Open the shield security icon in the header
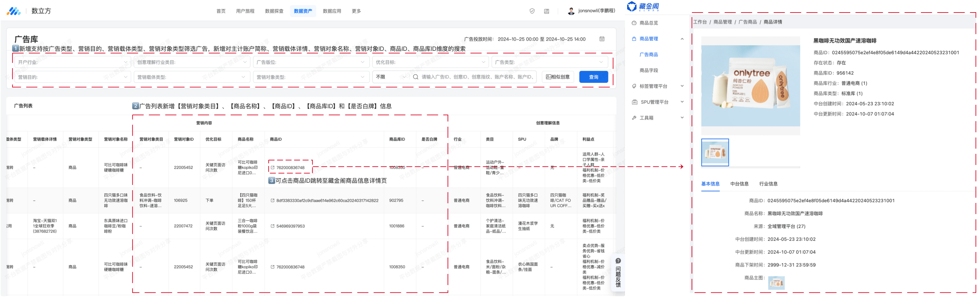 [x=532, y=11]
